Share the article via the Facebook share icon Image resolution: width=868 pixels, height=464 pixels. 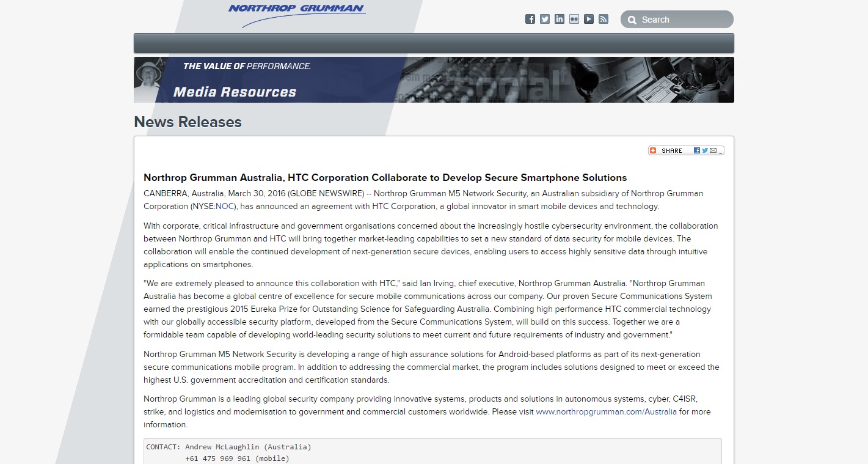click(697, 150)
